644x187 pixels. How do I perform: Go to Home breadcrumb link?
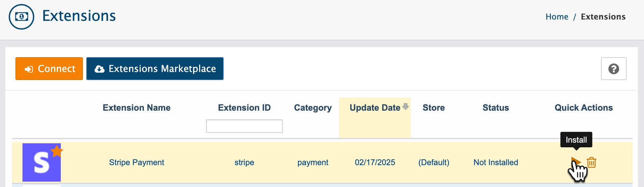coord(557,17)
